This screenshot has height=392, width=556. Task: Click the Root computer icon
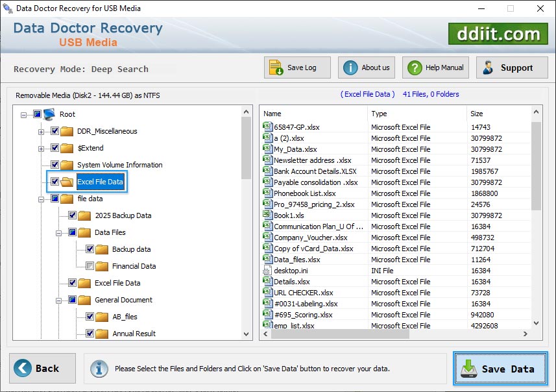coord(49,114)
